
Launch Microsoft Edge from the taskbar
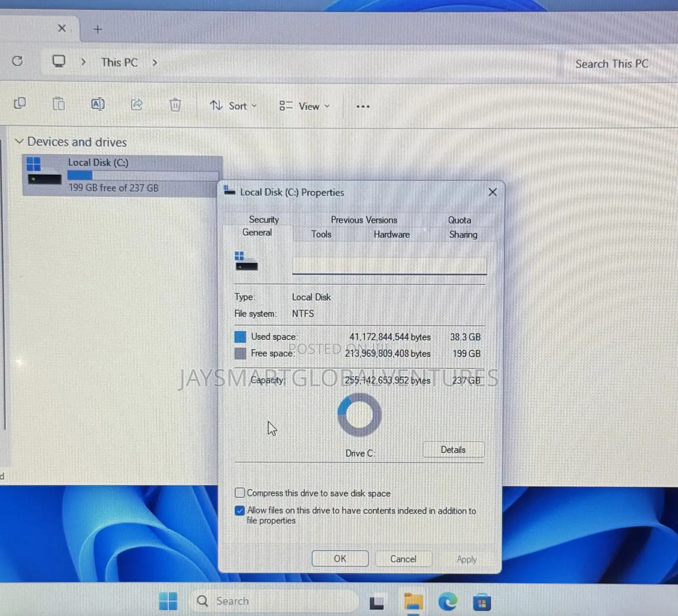point(447,602)
